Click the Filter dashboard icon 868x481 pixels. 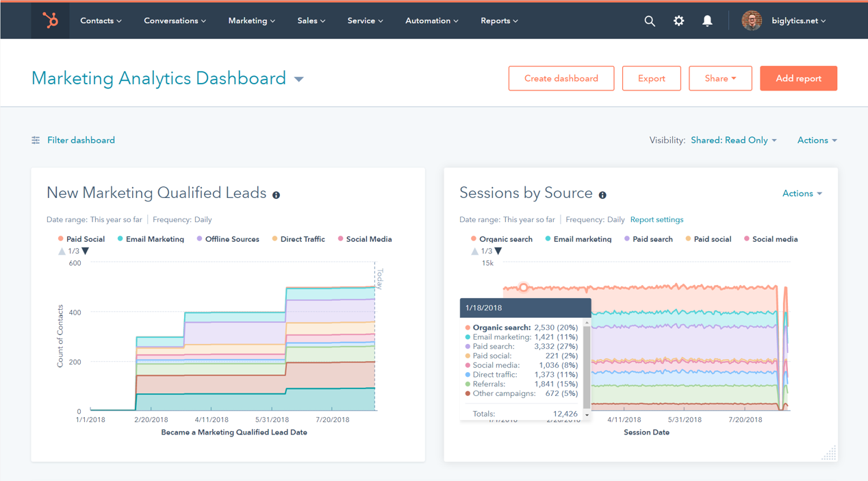[x=35, y=140]
